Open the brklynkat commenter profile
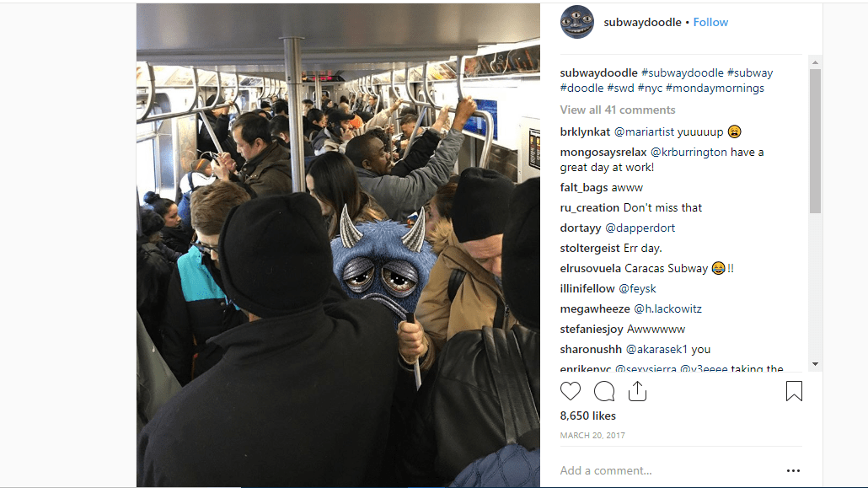The image size is (868, 488). coord(585,131)
